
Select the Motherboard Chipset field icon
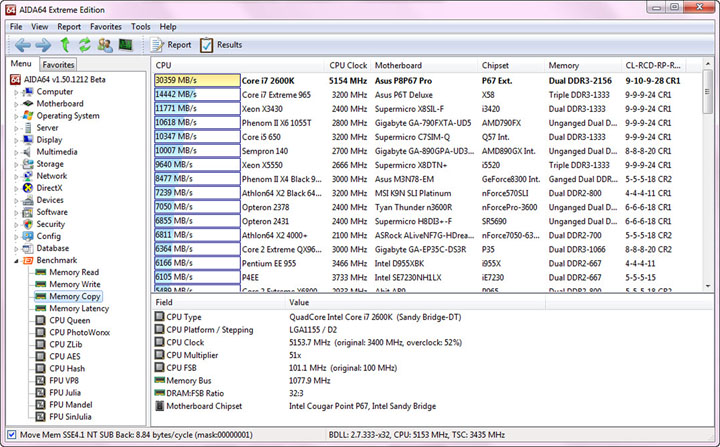click(x=159, y=406)
